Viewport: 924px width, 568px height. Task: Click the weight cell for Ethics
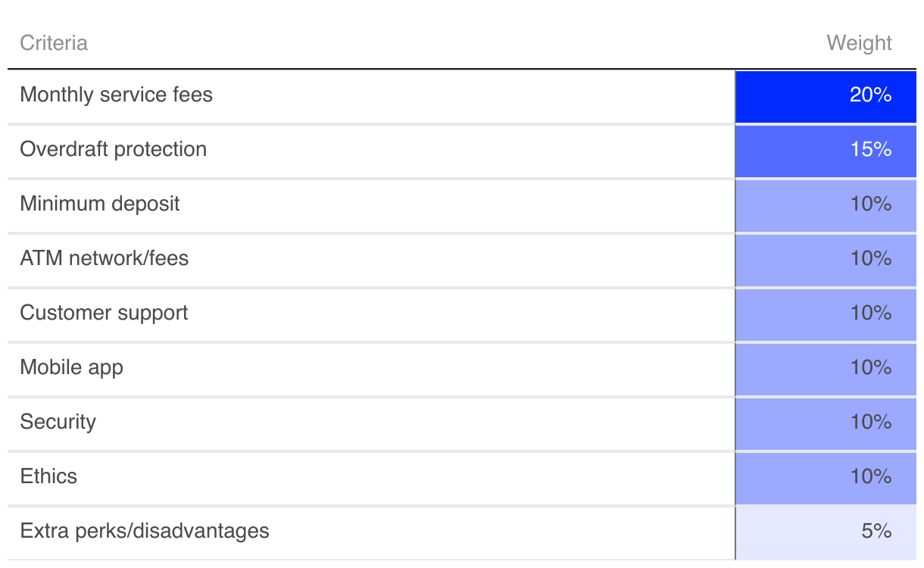(826, 477)
